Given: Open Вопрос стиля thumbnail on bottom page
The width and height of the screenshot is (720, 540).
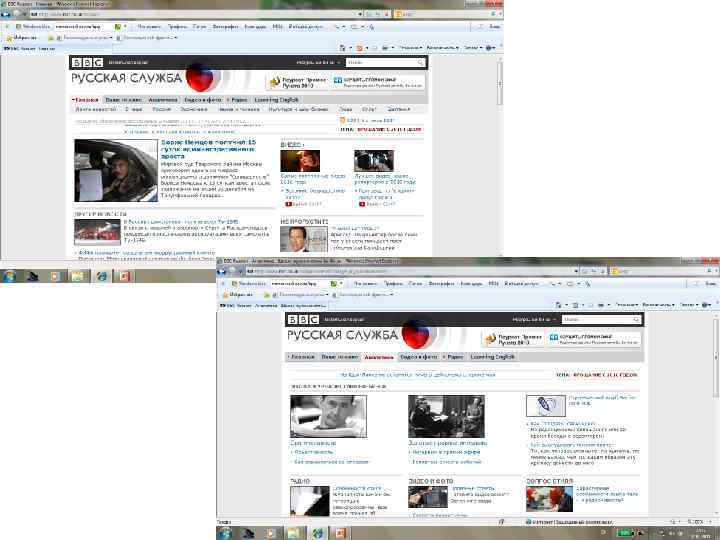Looking at the screenshot, I should [549, 499].
